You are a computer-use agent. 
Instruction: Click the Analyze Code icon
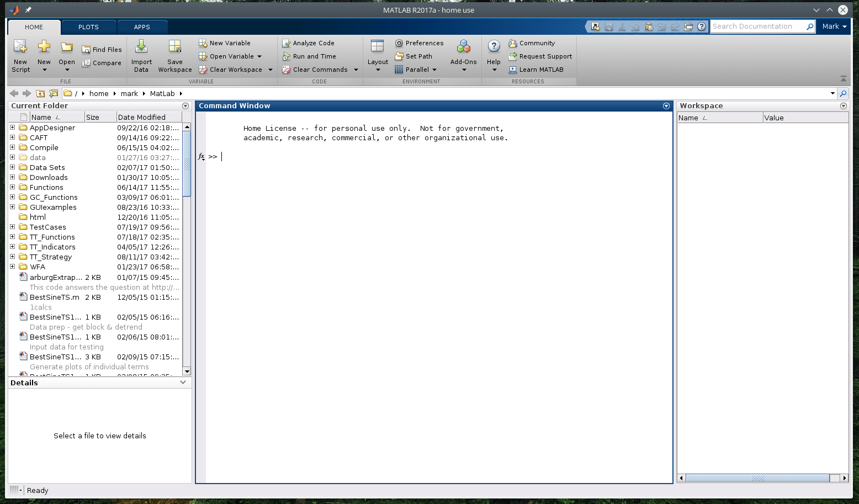(286, 43)
